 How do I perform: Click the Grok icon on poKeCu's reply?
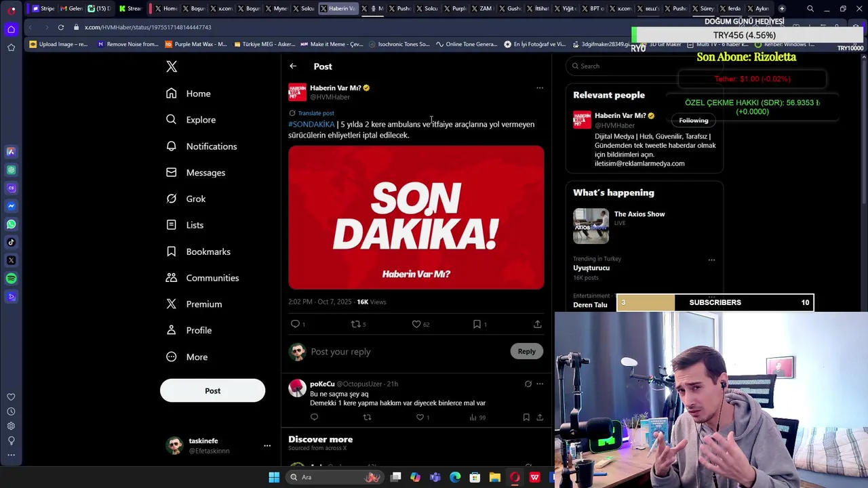[528, 384]
